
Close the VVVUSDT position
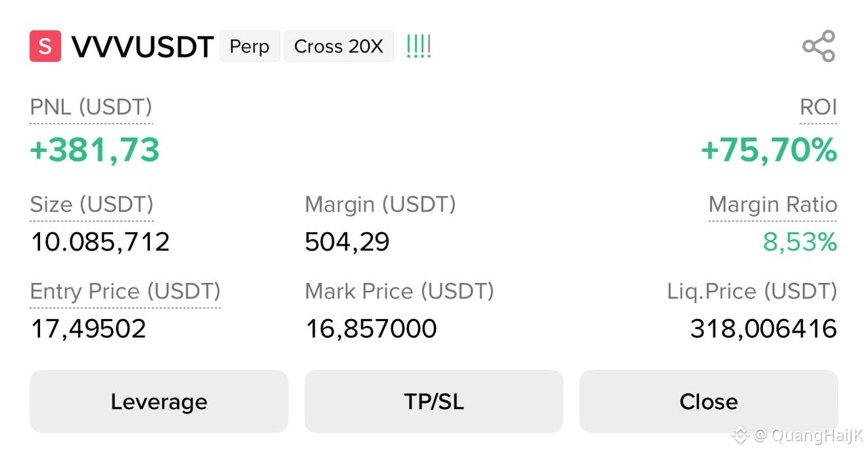pyautogui.click(x=709, y=401)
